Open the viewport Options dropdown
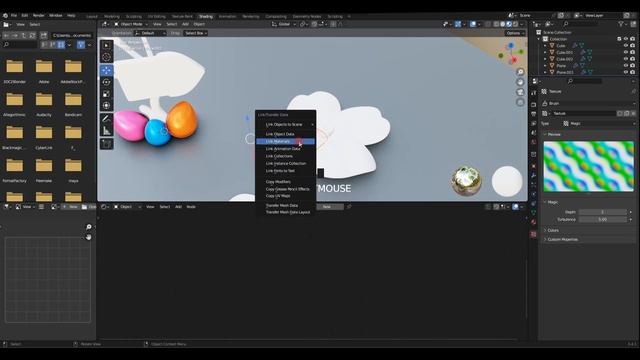The height and width of the screenshot is (360, 640). point(515,33)
